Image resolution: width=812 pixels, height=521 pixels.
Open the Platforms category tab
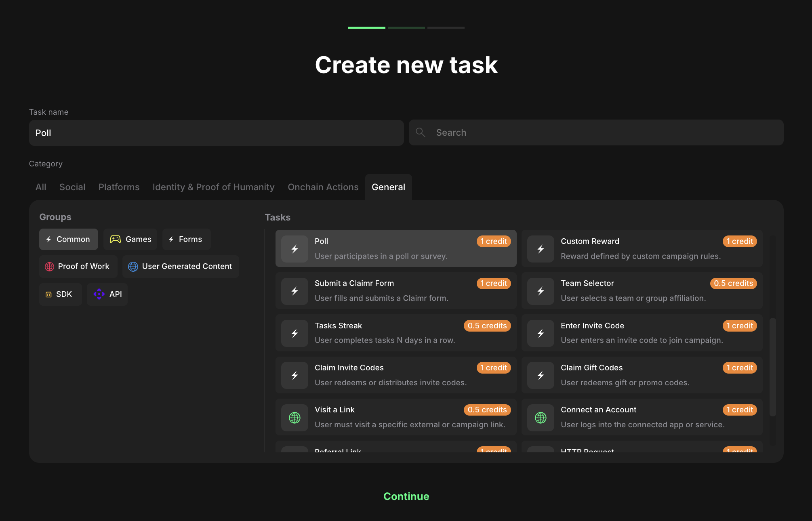tap(119, 187)
